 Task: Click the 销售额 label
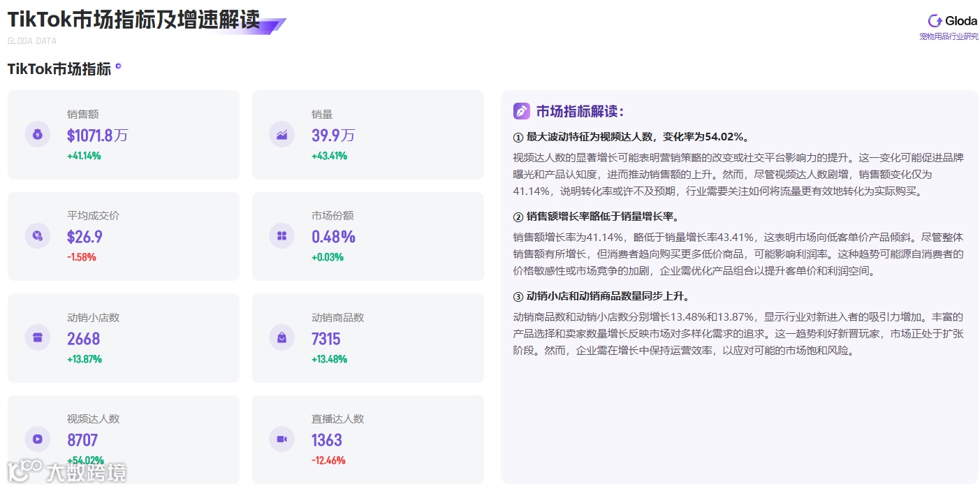(x=83, y=115)
